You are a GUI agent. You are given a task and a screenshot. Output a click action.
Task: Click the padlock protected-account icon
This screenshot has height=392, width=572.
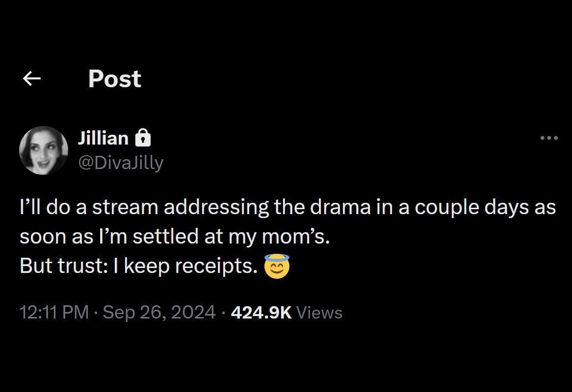pos(142,139)
